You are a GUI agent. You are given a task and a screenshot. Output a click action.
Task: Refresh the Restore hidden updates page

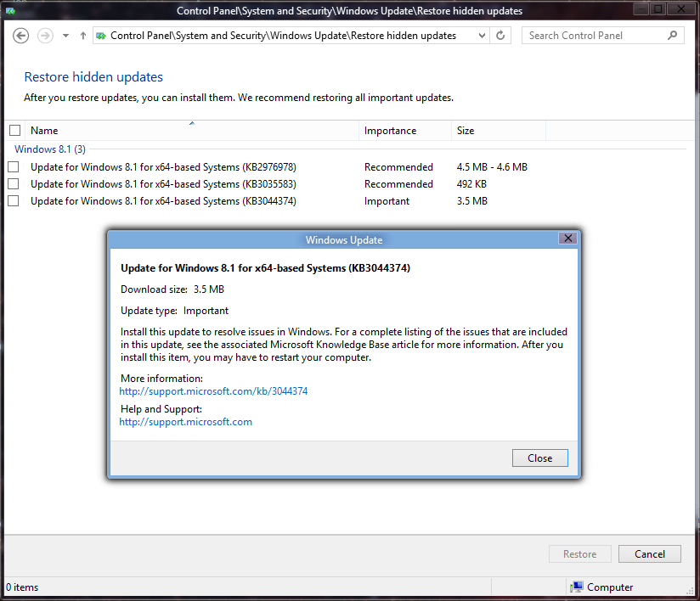tap(500, 36)
